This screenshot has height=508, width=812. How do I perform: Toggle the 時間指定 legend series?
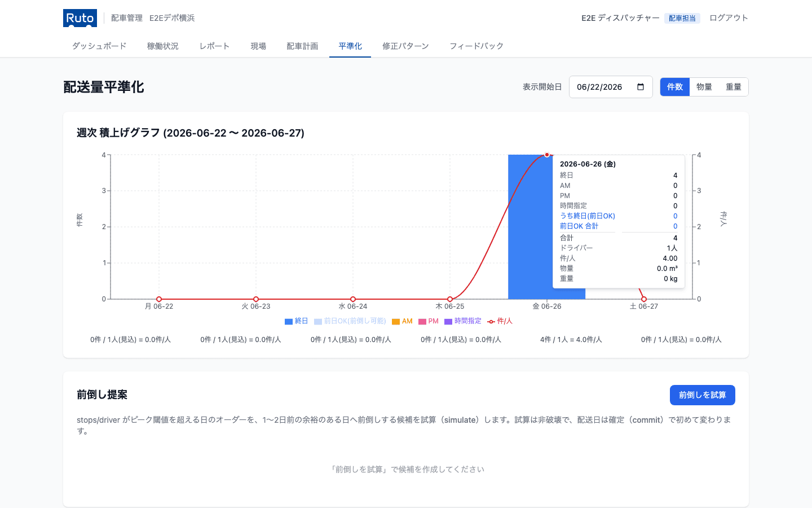click(463, 321)
